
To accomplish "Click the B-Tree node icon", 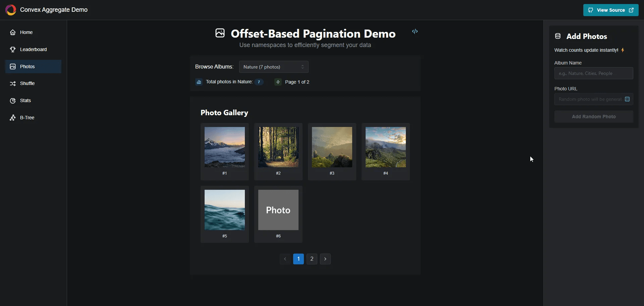I will (13, 118).
